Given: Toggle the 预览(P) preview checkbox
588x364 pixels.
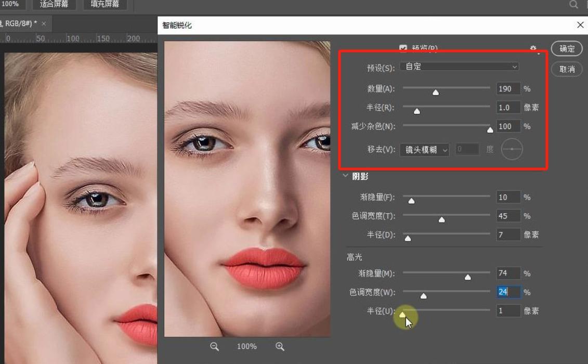Looking at the screenshot, I should click(x=403, y=48).
